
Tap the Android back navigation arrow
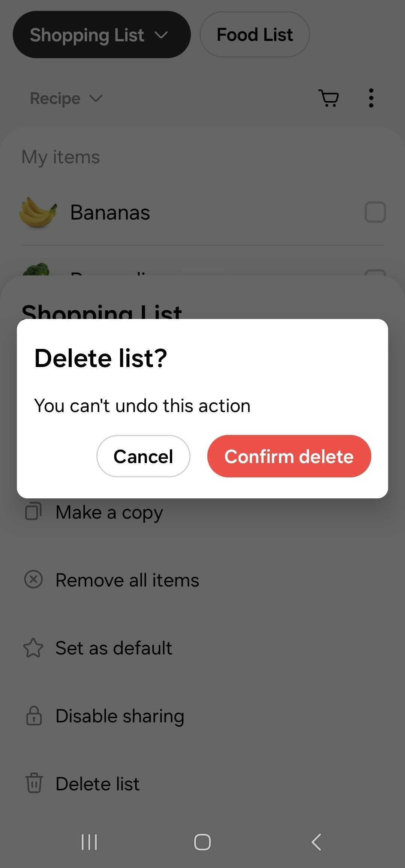316,842
